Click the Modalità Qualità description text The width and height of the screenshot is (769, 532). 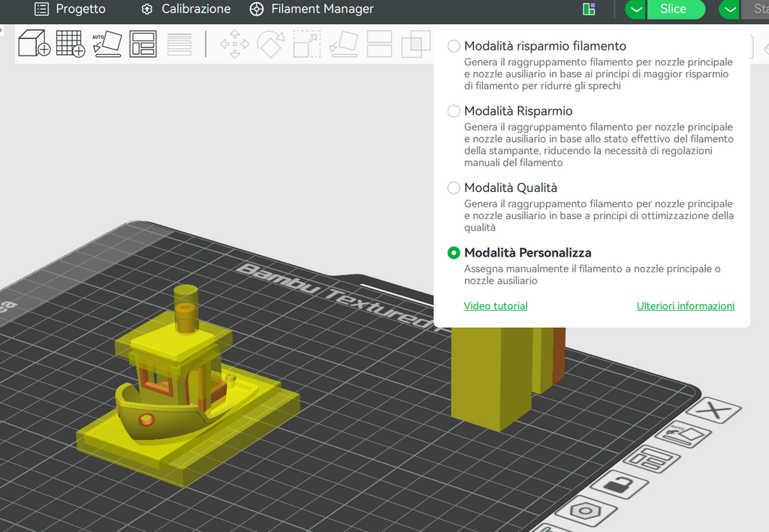pyautogui.click(x=599, y=215)
